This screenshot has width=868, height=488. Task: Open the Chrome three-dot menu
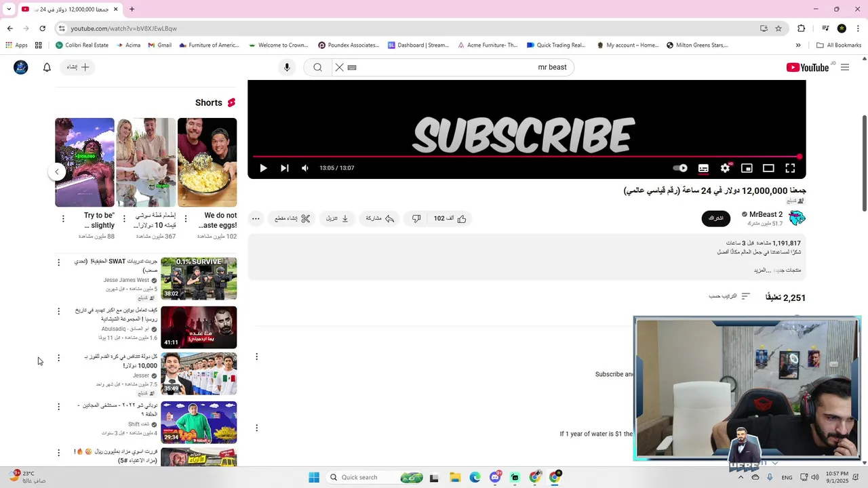coord(859,28)
